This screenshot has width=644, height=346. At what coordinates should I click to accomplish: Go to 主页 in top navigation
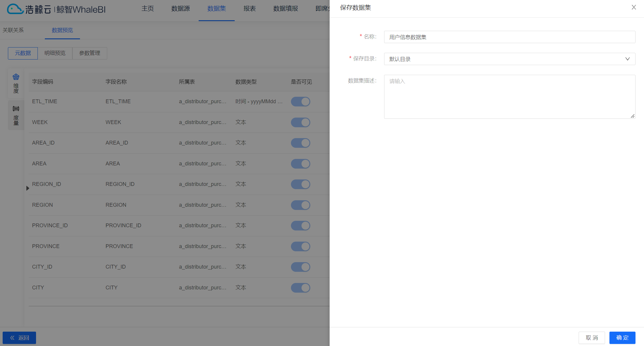point(148,9)
